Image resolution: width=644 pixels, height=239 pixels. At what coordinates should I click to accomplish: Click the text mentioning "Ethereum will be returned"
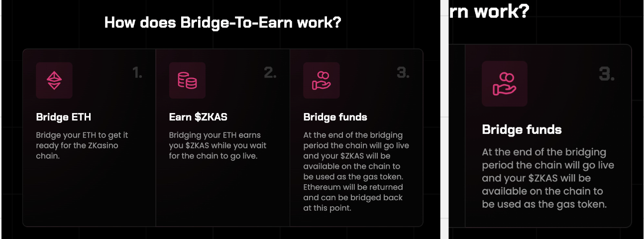click(x=353, y=192)
